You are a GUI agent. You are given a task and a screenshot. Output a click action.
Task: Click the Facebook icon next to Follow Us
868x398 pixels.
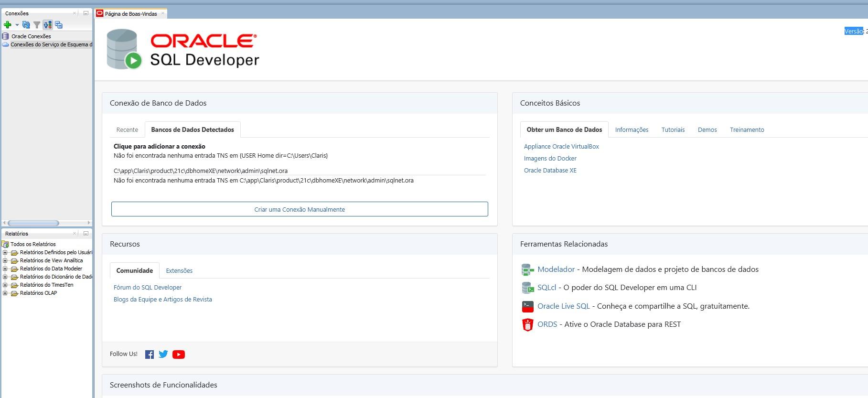150,355
